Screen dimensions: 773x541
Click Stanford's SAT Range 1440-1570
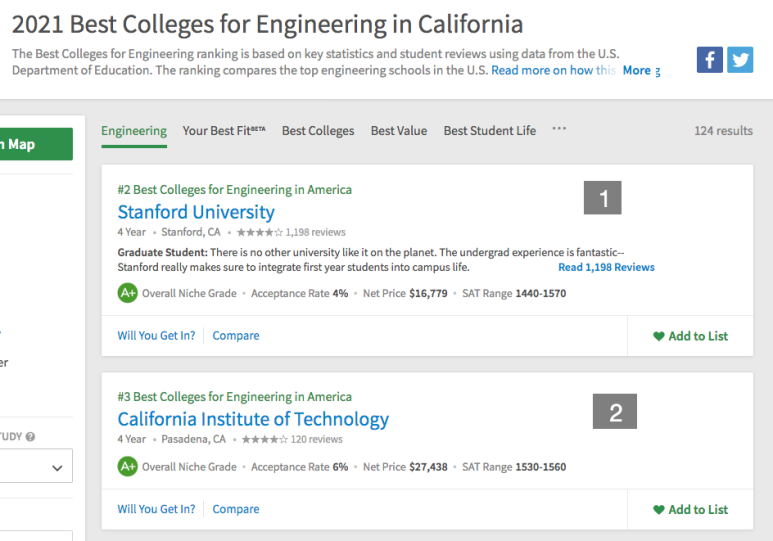514,293
